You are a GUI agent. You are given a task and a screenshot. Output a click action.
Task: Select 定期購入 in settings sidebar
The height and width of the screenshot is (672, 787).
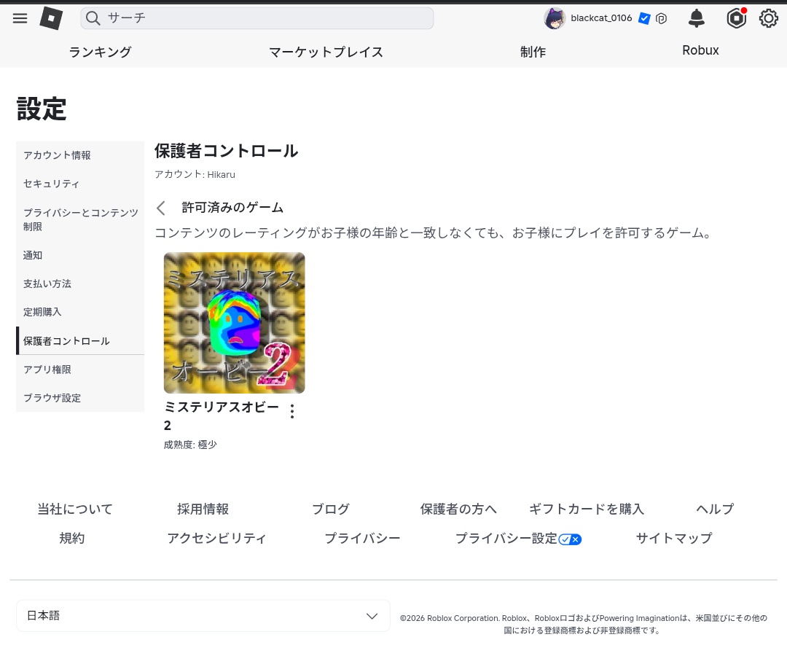click(x=80, y=312)
